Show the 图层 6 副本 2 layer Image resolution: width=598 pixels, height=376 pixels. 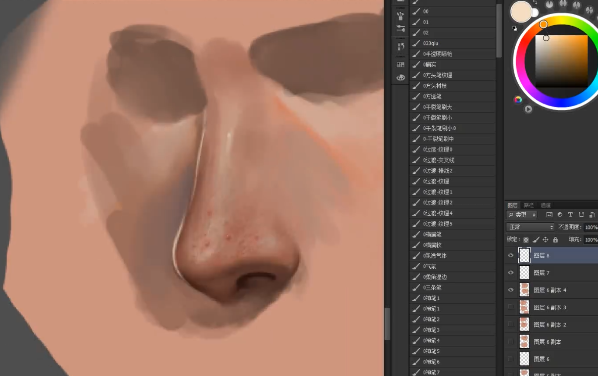click(x=511, y=324)
